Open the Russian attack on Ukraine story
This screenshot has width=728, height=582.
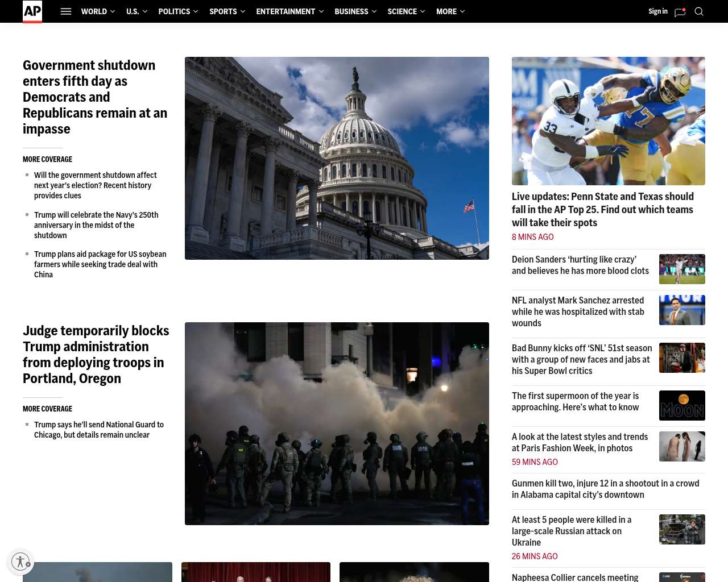point(572,531)
